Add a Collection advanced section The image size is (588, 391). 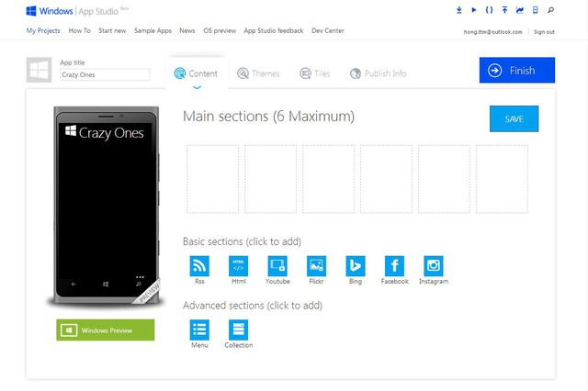(x=238, y=330)
